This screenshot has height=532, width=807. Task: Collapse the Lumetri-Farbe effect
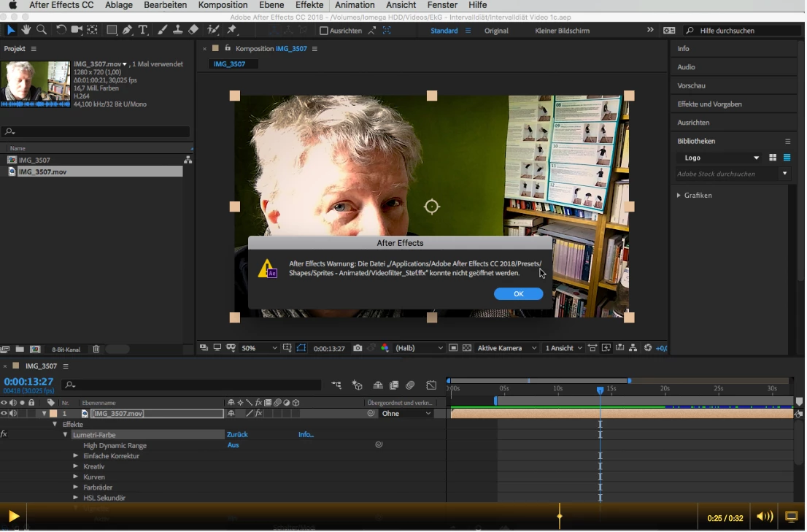click(x=66, y=435)
